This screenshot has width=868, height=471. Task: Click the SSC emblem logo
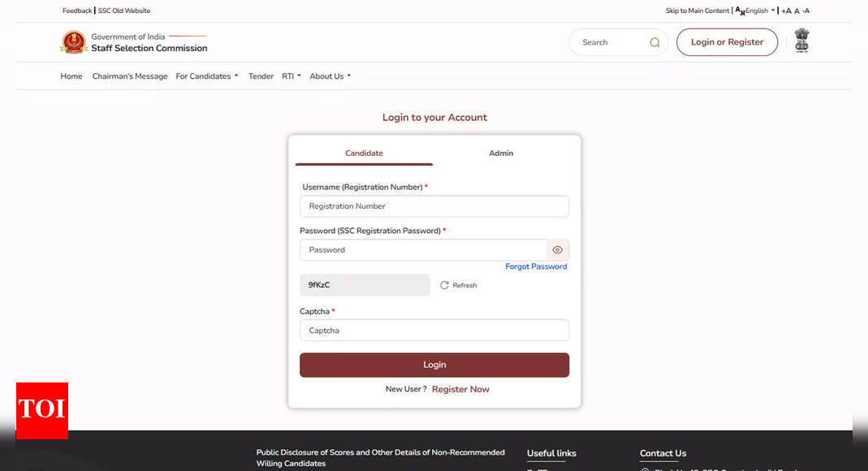click(74, 42)
